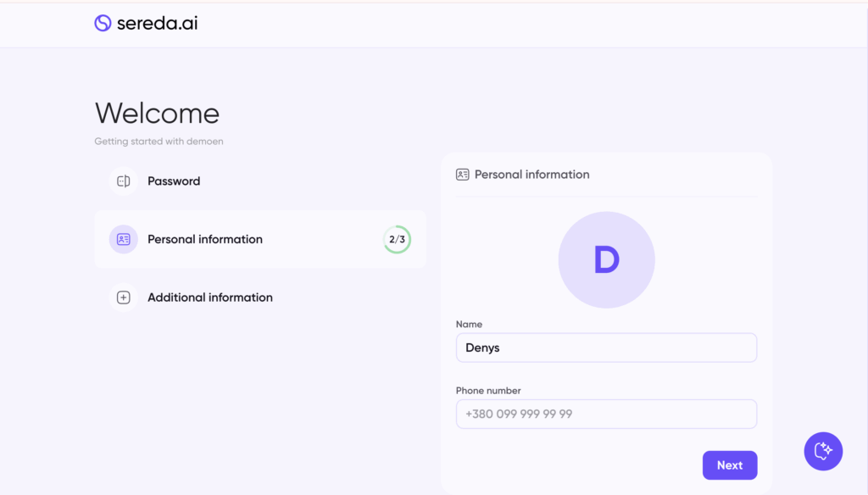868x495 pixels.
Task: Click the sereda.ai swirl logo icon
Action: 103,23
